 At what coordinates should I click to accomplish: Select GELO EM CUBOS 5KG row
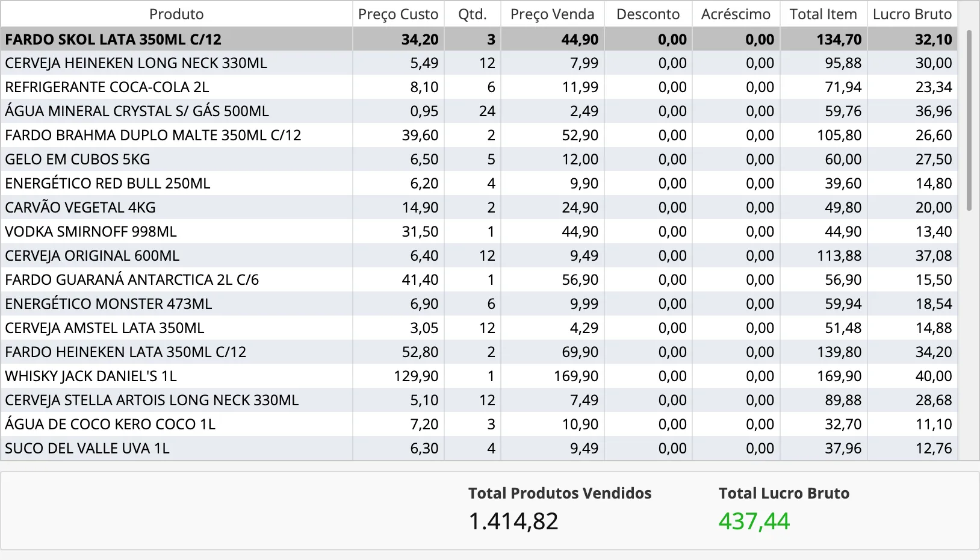tap(479, 159)
